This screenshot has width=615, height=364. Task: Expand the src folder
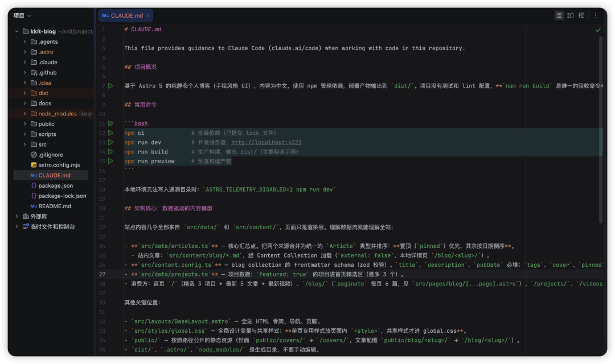24,144
